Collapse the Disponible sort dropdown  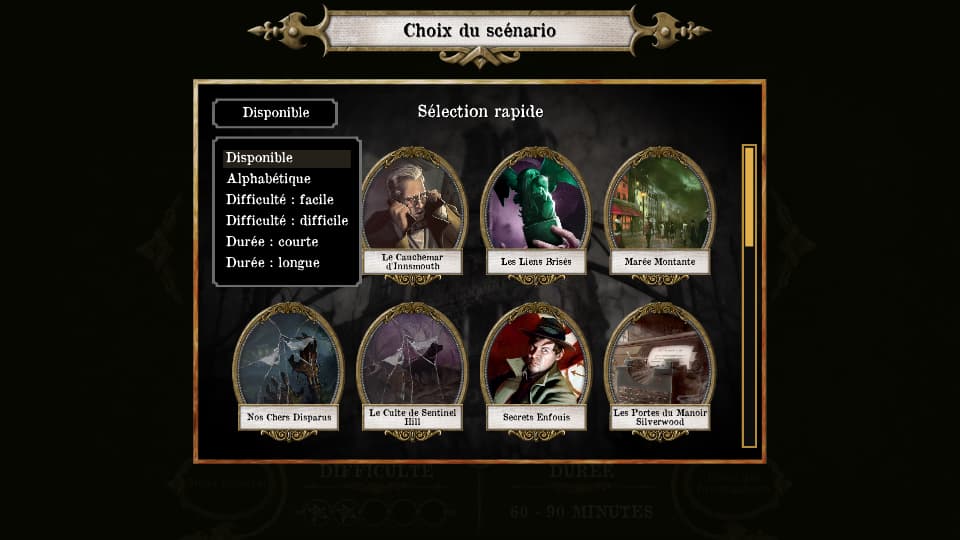[x=275, y=113]
